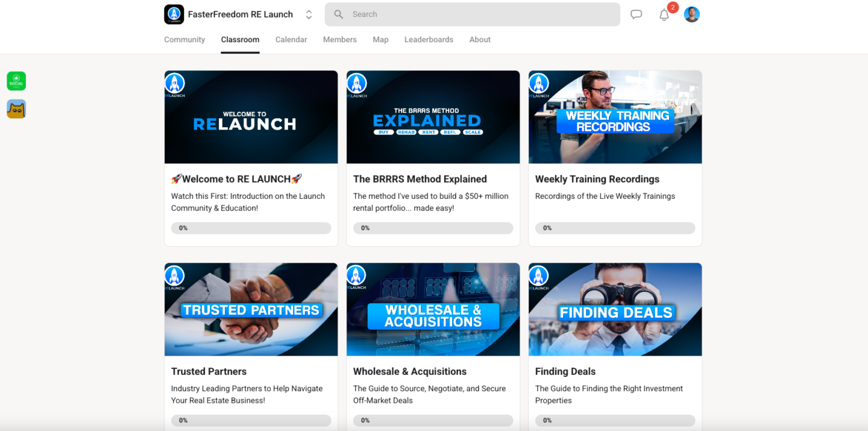Click the Welcome to RE LAUNCH progress bar
This screenshot has width=868, height=431.
click(251, 228)
